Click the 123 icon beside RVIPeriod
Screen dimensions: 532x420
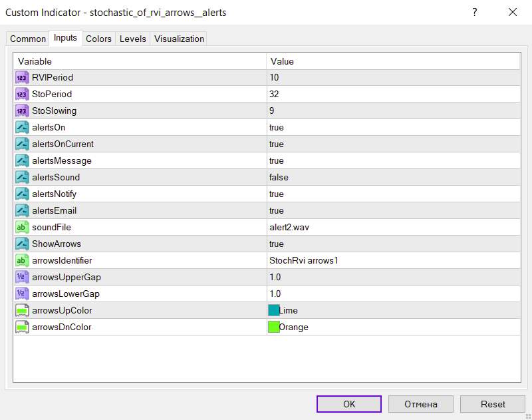coord(21,77)
